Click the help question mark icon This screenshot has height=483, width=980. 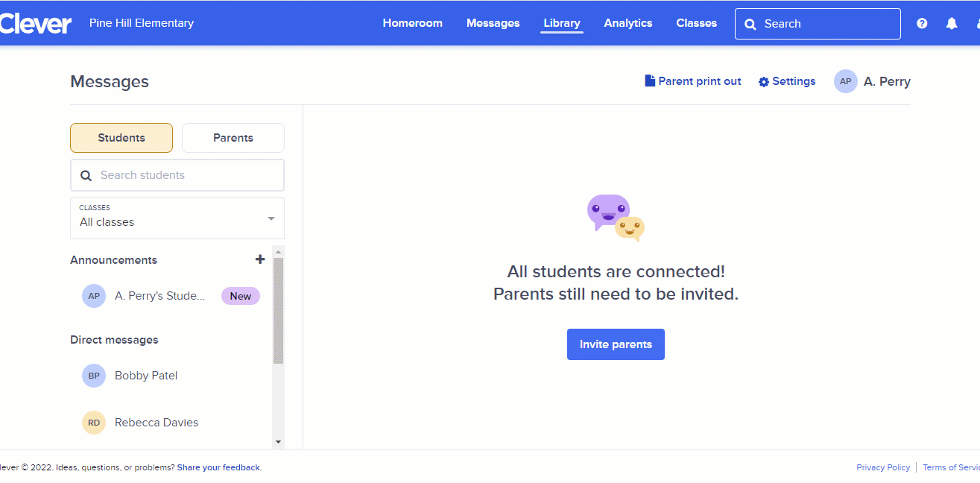[922, 24]
